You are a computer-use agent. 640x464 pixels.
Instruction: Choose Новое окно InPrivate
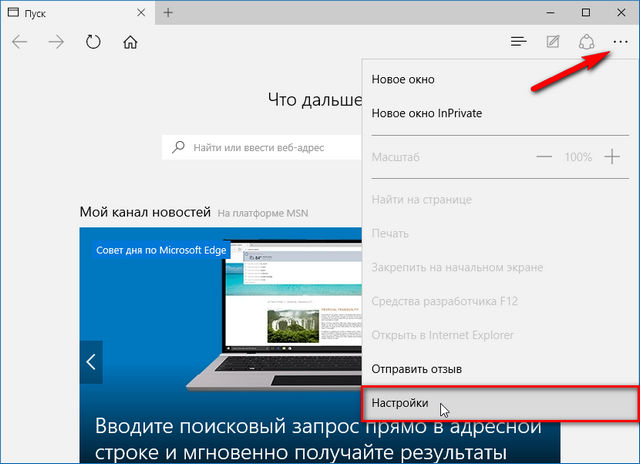[500, 113]
